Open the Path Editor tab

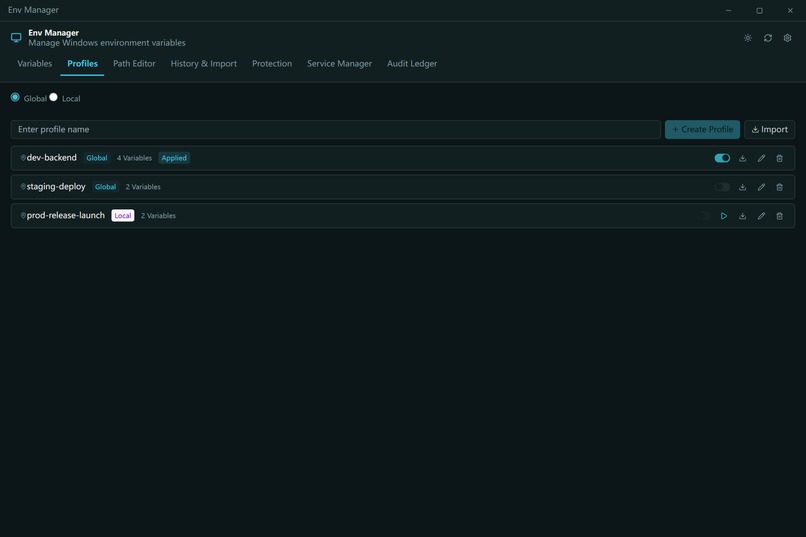(134, 64)
